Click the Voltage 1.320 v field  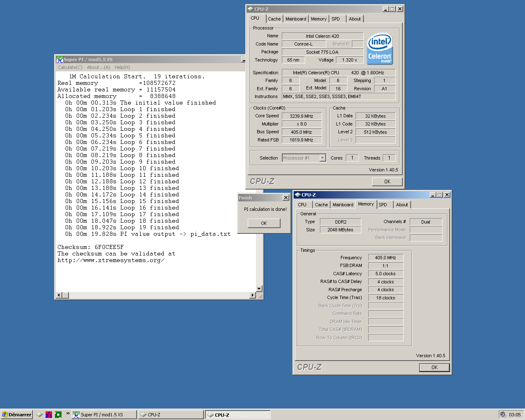point(349,60)
